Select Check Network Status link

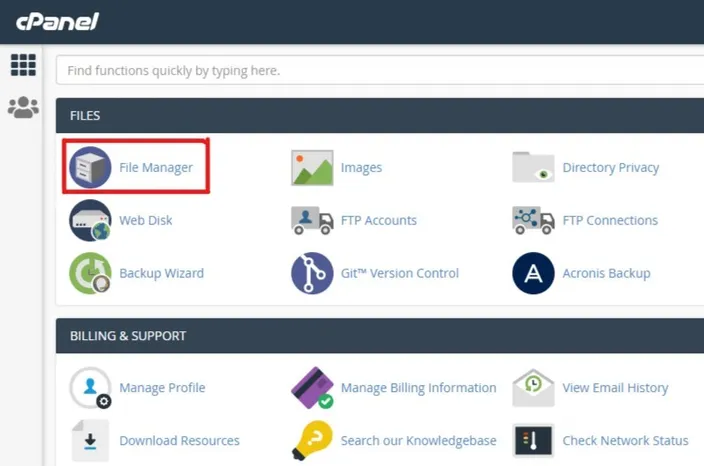(625, 440)
